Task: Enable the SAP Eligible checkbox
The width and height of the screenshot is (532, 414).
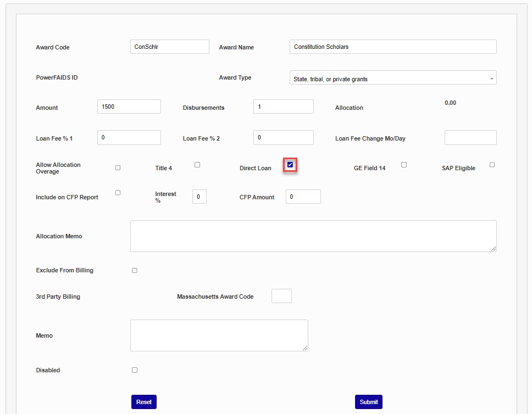Action: tap(492, 165)
